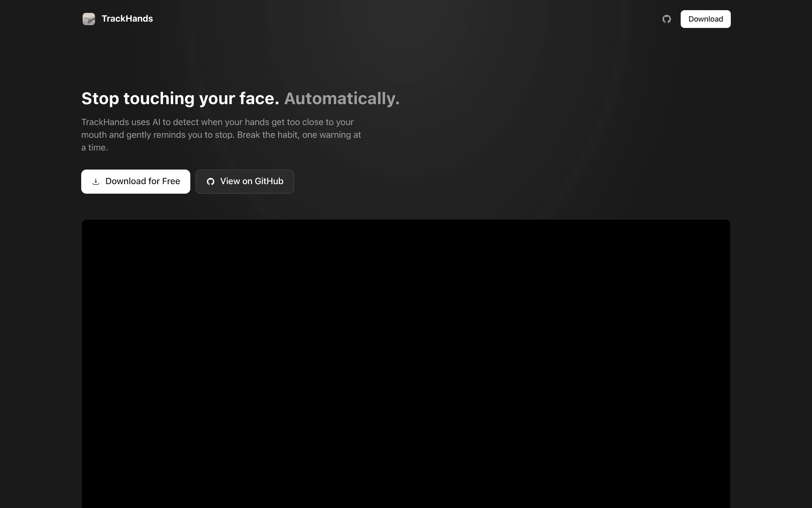Viewport: 812px width, 508px height.
Task: Click Download for Free button
Action: [x=135, y=181]
